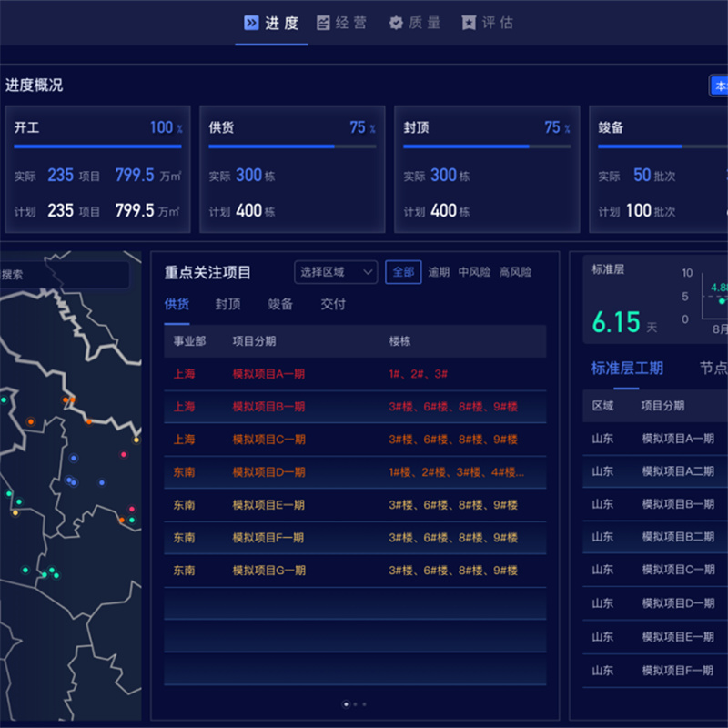Open the 开工 overview card
This screenshot has height=728, width=728.
tap(97, 169)
